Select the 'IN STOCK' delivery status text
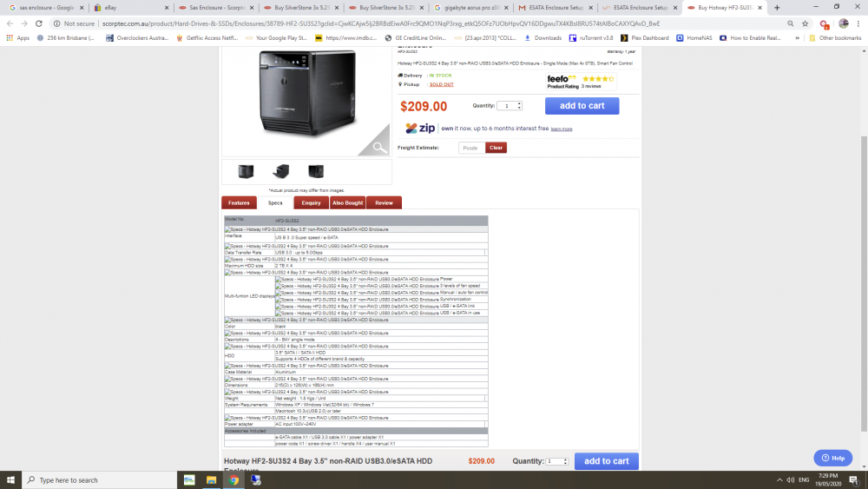Viewport: 868px width, 489px height. click(x=441, y=76)
